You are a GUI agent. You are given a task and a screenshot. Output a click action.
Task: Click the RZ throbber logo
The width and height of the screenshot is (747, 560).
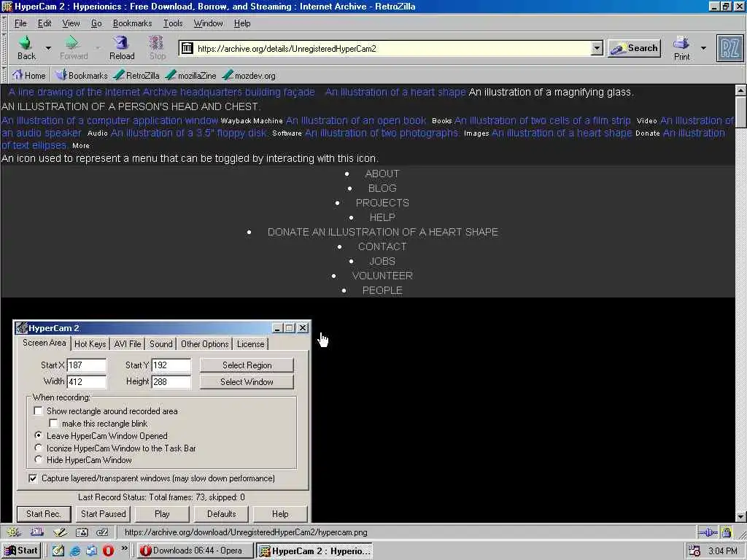point(729,48)
